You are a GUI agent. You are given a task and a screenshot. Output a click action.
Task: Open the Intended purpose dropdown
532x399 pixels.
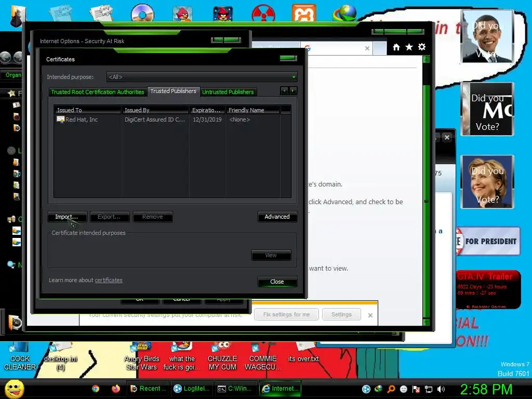click(202, 77)
